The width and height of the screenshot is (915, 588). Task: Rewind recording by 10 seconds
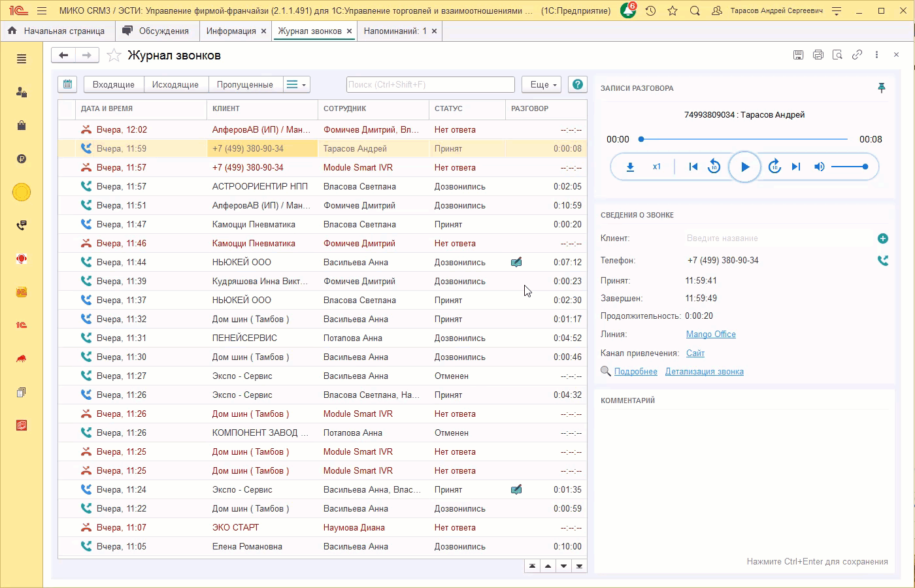pyautogui.click(x=714, y=167)
